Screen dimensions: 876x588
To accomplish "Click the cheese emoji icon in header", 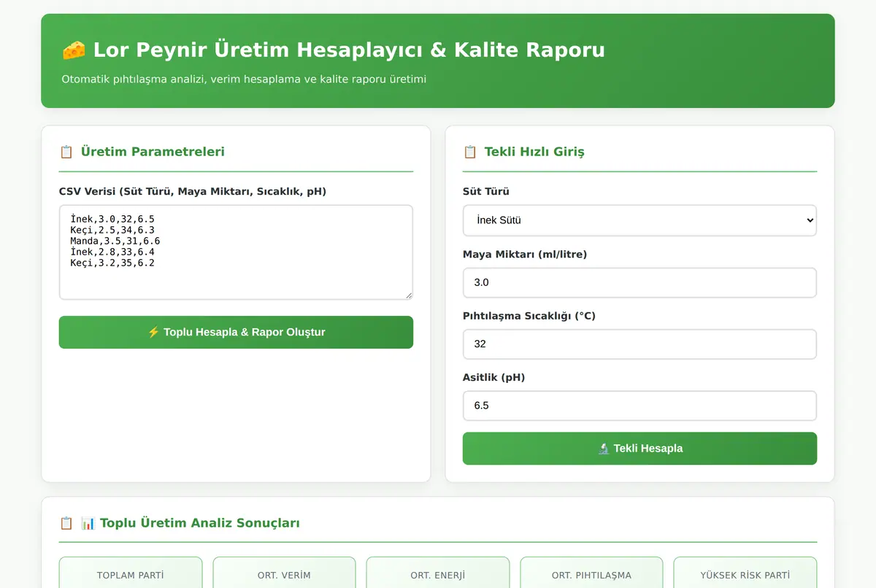I will [73, 50].
